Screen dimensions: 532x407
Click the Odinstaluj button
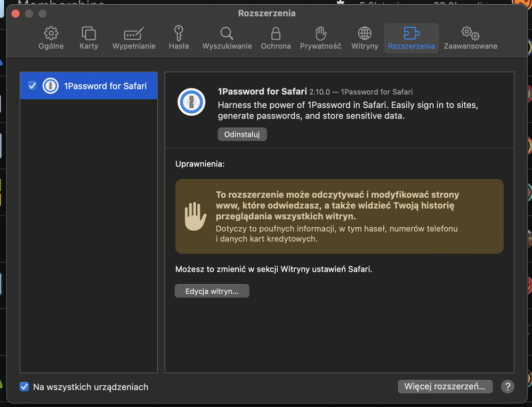[x=242, y=134]
